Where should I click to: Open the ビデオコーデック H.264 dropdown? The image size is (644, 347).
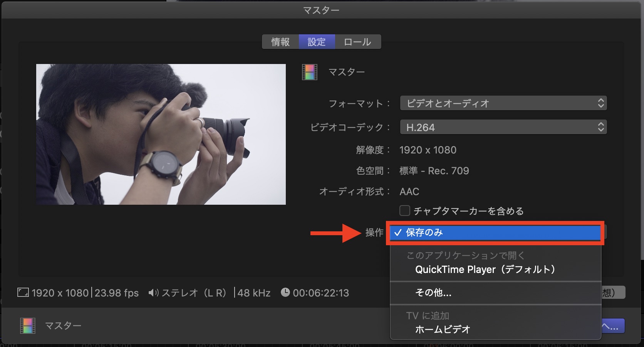[x=503, y=127]
